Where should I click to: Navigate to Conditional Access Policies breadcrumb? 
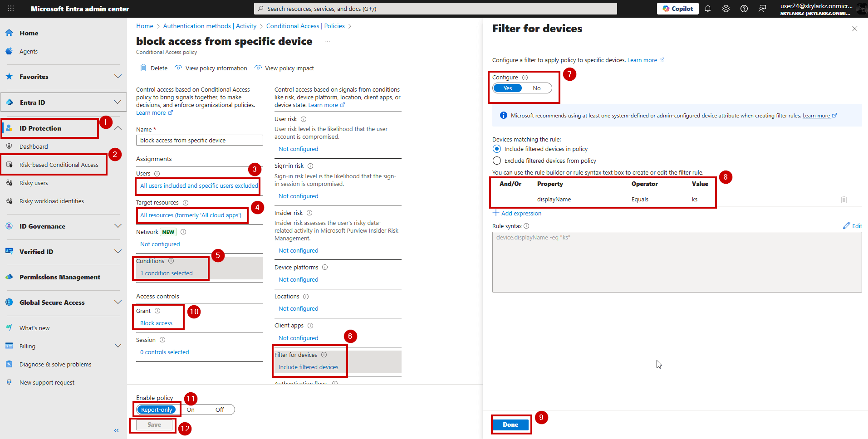pyautogui.click(x=305, y=26)
